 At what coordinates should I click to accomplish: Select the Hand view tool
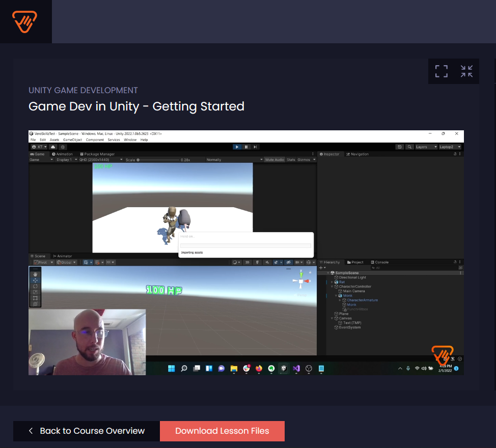click(x=35, y=274)
